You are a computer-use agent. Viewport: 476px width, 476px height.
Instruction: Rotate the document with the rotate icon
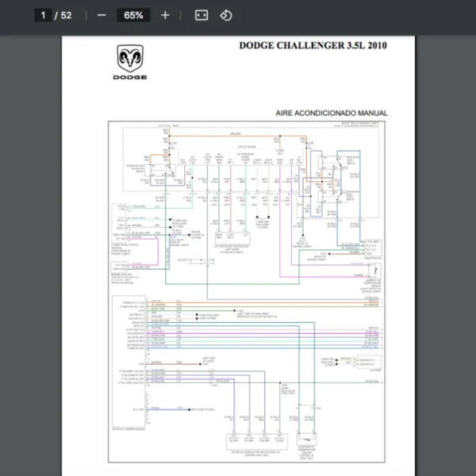(226, 15)
